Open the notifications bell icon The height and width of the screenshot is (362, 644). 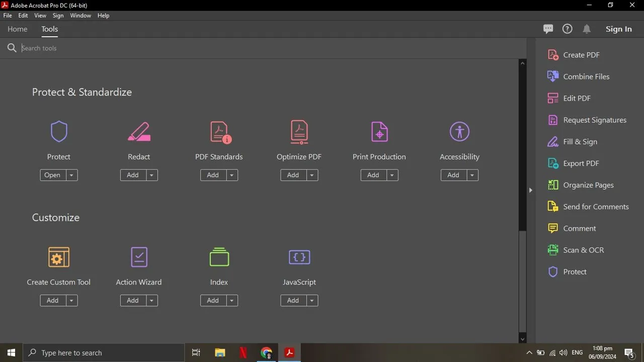click(x=587, y=29)
